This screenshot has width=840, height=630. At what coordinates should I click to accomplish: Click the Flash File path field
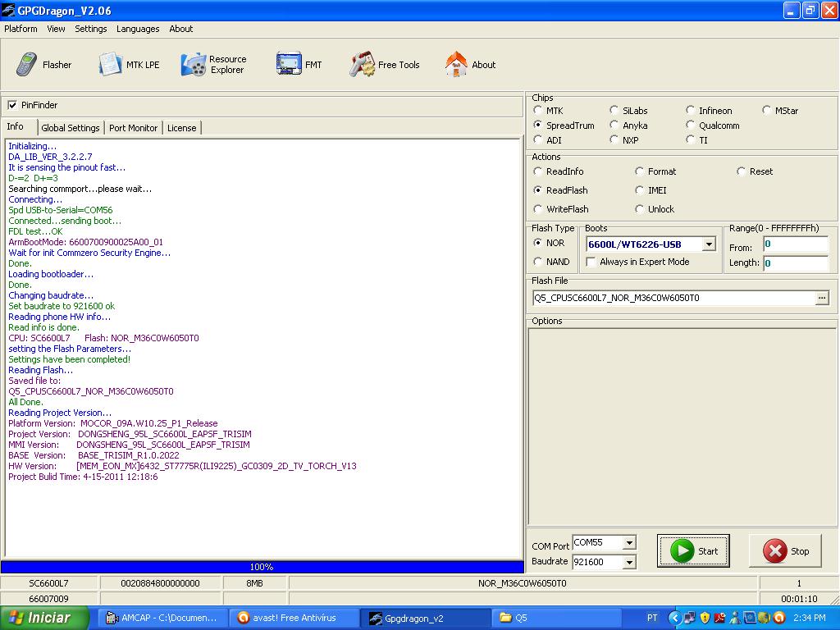pyautogui.click(x=673, y=298)
